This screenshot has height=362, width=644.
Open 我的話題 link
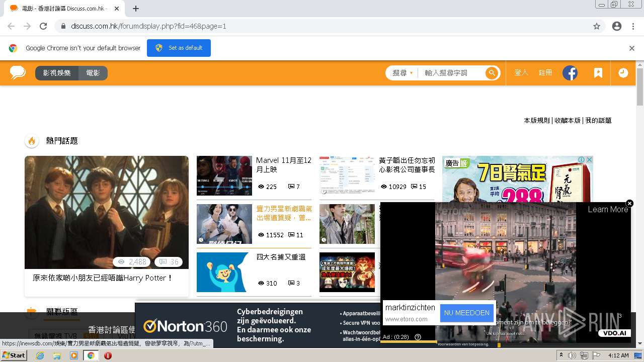pos(598,121)
